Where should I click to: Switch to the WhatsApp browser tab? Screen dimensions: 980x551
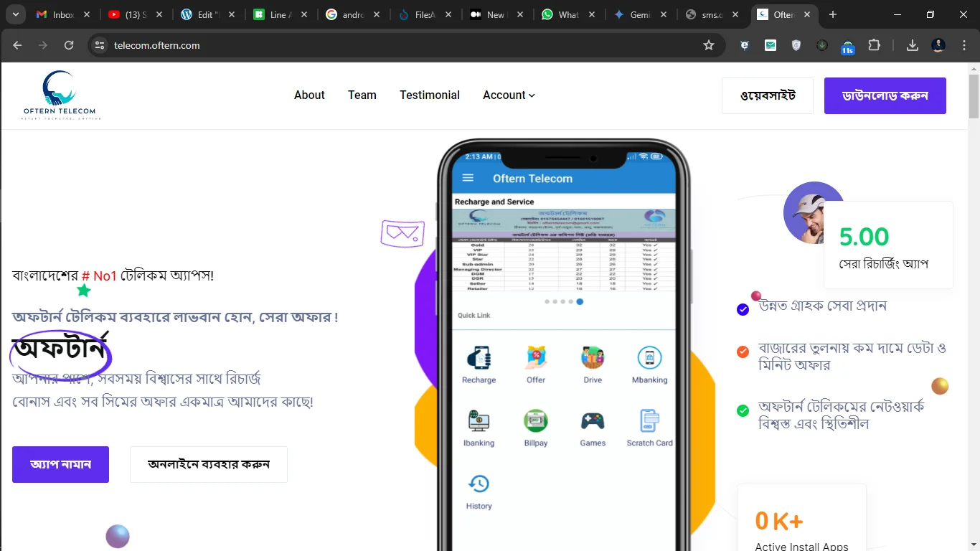coord(569,14)
